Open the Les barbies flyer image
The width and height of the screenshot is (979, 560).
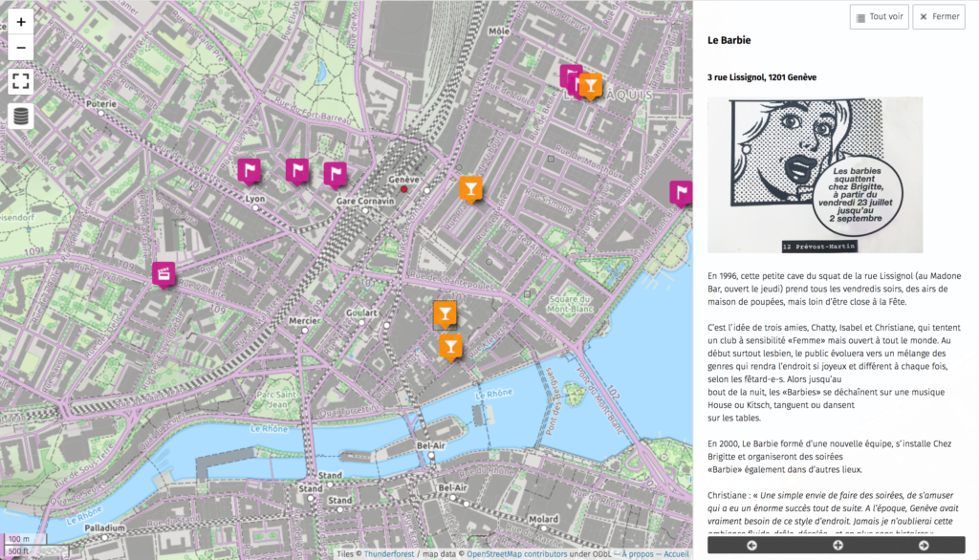pyautogui.click(x=815, y=175)
